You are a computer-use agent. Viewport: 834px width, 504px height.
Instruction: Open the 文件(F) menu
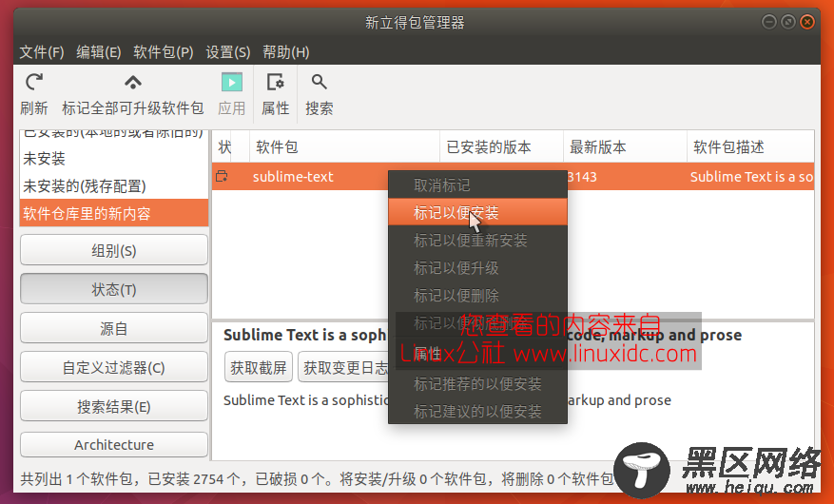(x=42, y=52)
